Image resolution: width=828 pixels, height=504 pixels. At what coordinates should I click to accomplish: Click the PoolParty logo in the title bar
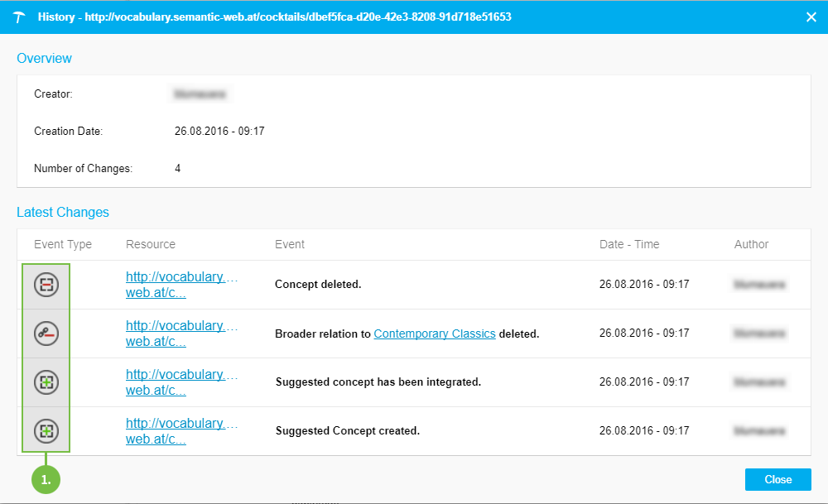coord(20,17)
